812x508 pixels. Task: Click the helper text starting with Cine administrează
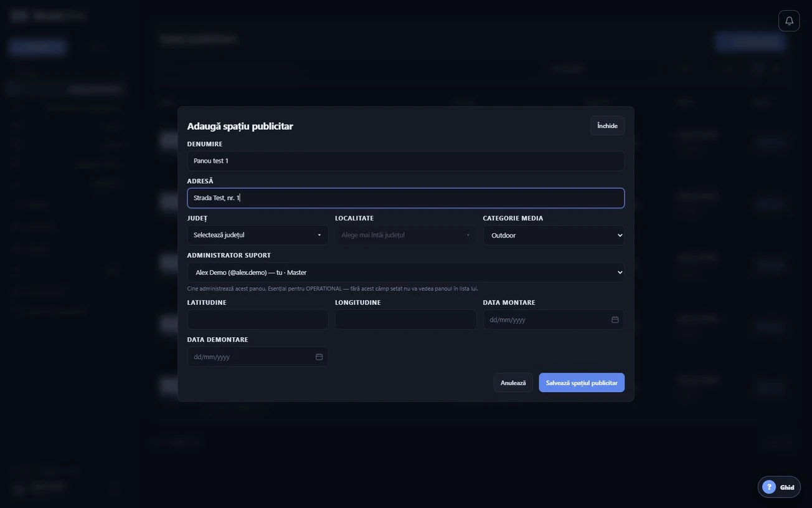(333, 289)
